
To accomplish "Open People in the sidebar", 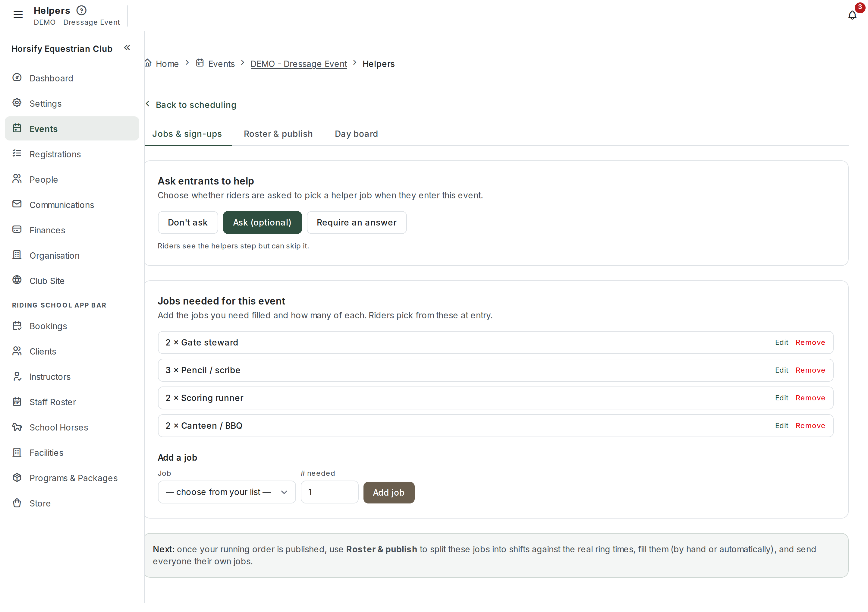I will click(72, 180).
